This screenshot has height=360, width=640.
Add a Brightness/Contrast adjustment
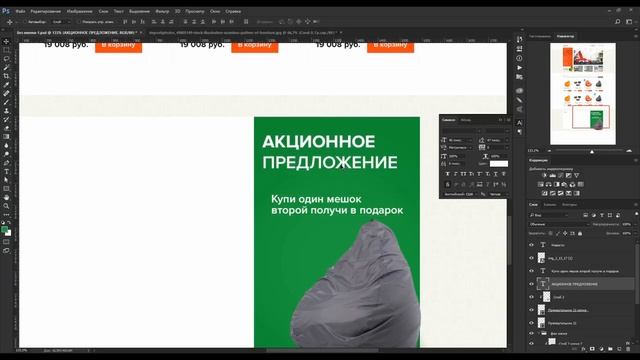pyautogui.click(x=544, y=176)
